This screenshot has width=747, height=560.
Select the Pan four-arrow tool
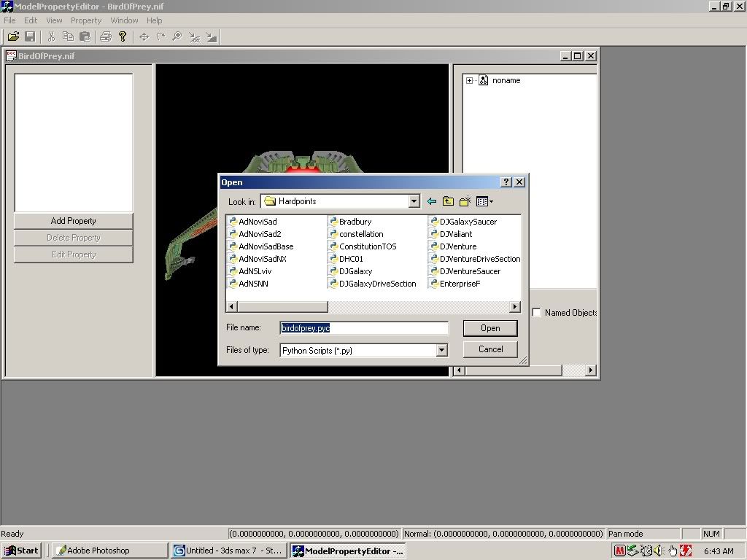(x=144, y=36)
